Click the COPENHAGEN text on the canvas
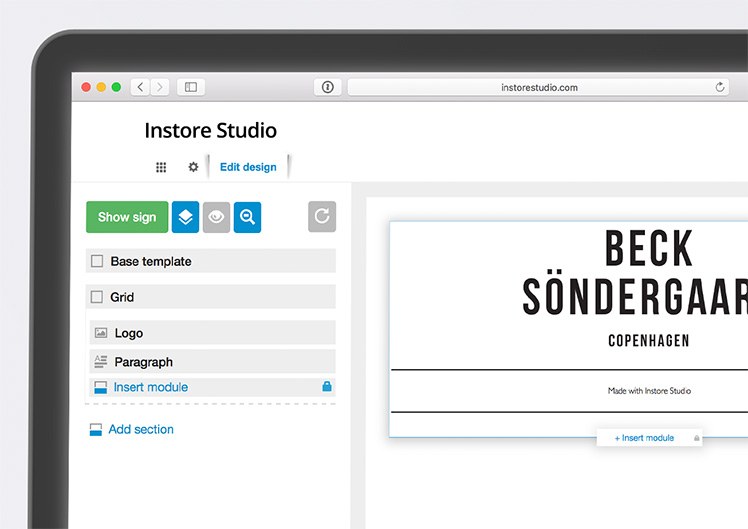 649,341
